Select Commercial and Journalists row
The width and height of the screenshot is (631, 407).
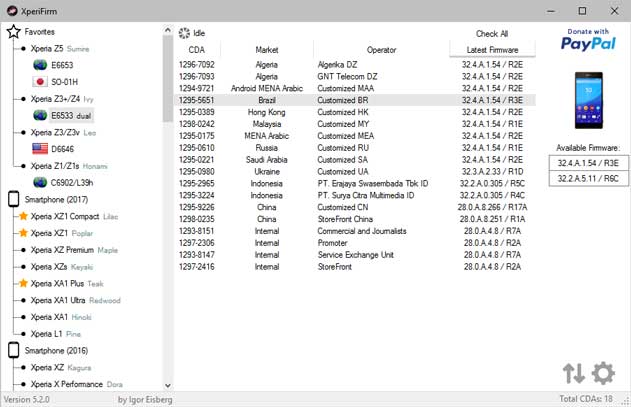355,231
